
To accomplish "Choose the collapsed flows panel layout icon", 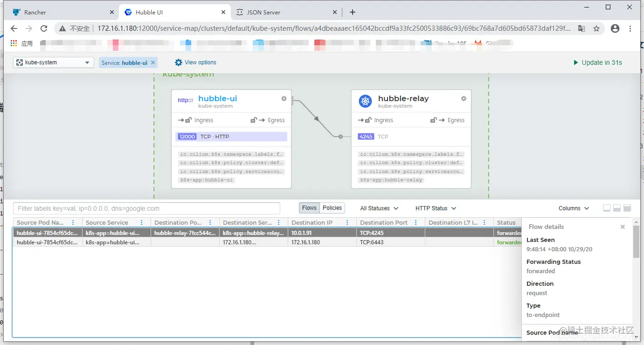I will click(x=607, y=208).
